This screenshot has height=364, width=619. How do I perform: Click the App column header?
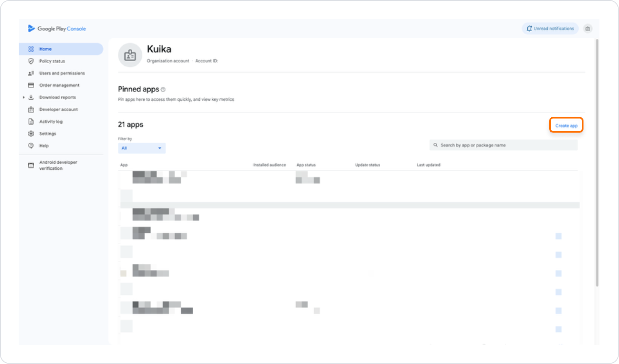click(124, 165)
